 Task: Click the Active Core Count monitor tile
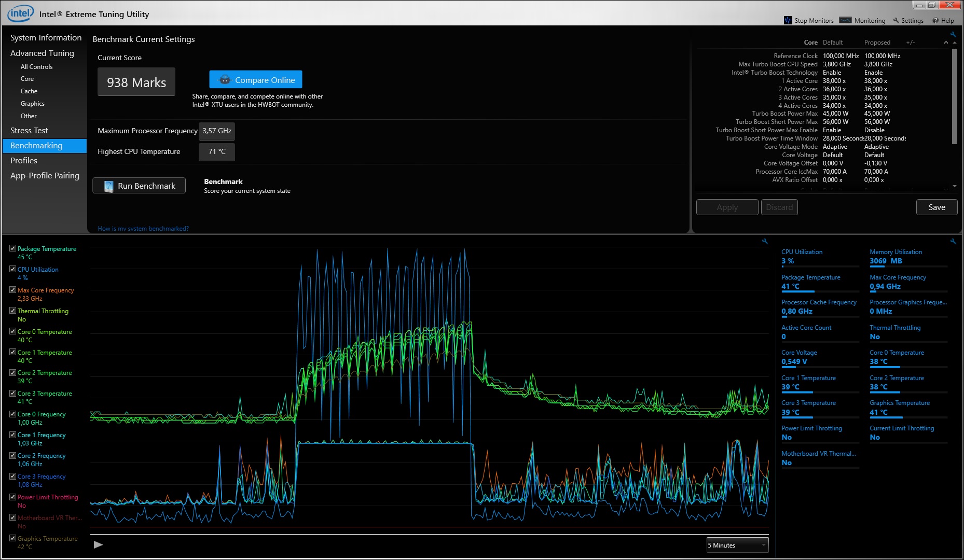tap(820, 332)
